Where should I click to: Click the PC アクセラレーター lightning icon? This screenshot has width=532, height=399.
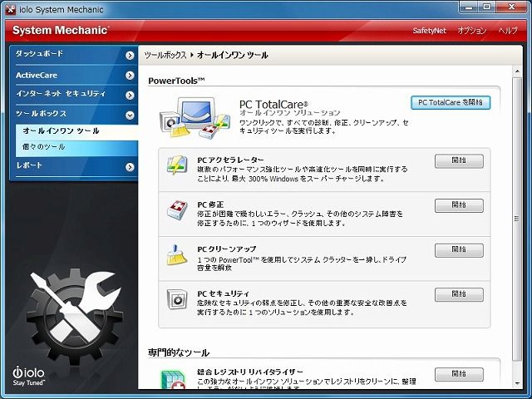tap(177, 165)
